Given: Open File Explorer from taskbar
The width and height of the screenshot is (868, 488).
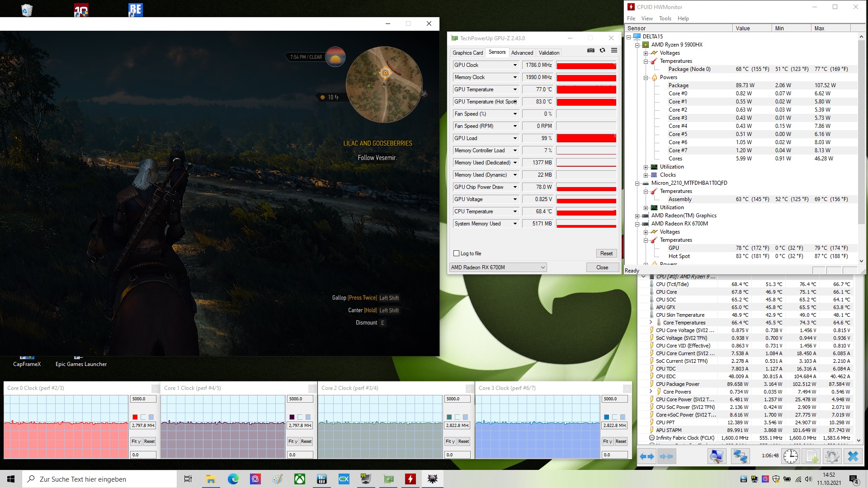Looking at the screenshot, I should click(211, 479).
